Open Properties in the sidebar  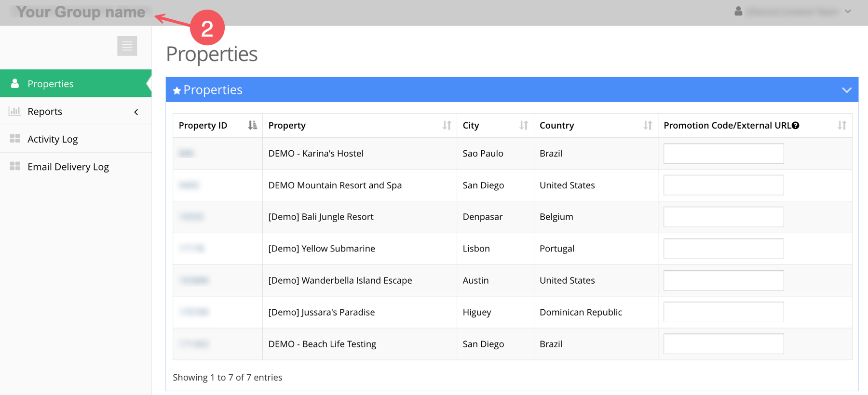pyautogui.click(x=51, y=84)
